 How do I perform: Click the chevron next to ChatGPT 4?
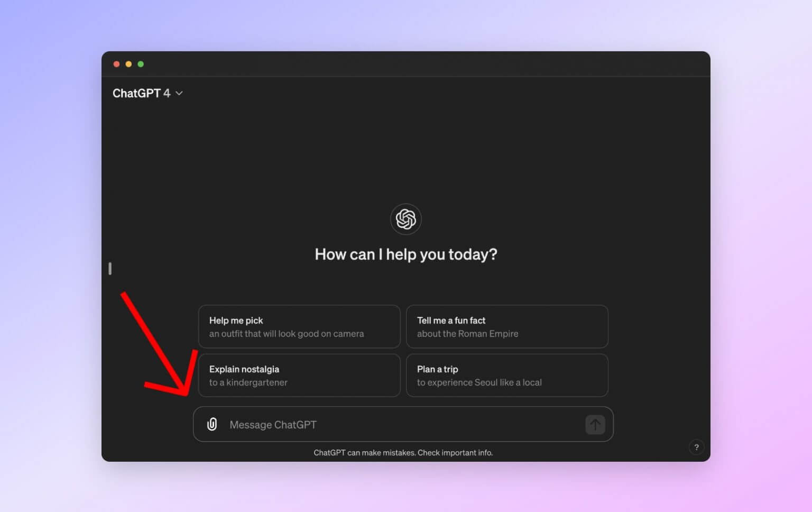(x=179, y=93)
